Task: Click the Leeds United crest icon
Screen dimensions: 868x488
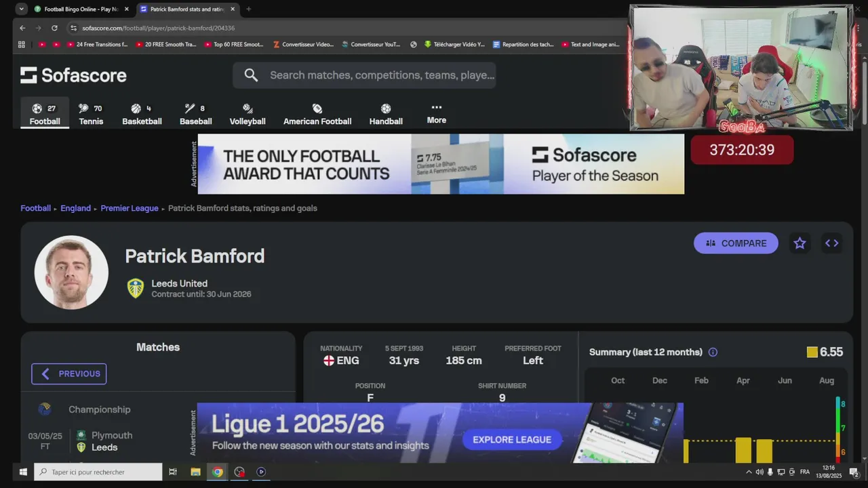Action: point(136,289)
